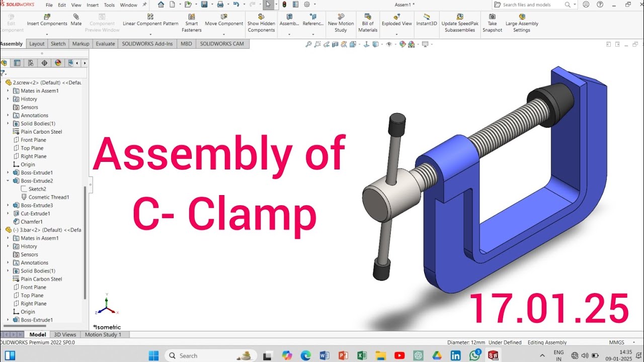The image size is (644, 362).
Task: Click the MMGS unit system status
Action: tap(616, 342)
